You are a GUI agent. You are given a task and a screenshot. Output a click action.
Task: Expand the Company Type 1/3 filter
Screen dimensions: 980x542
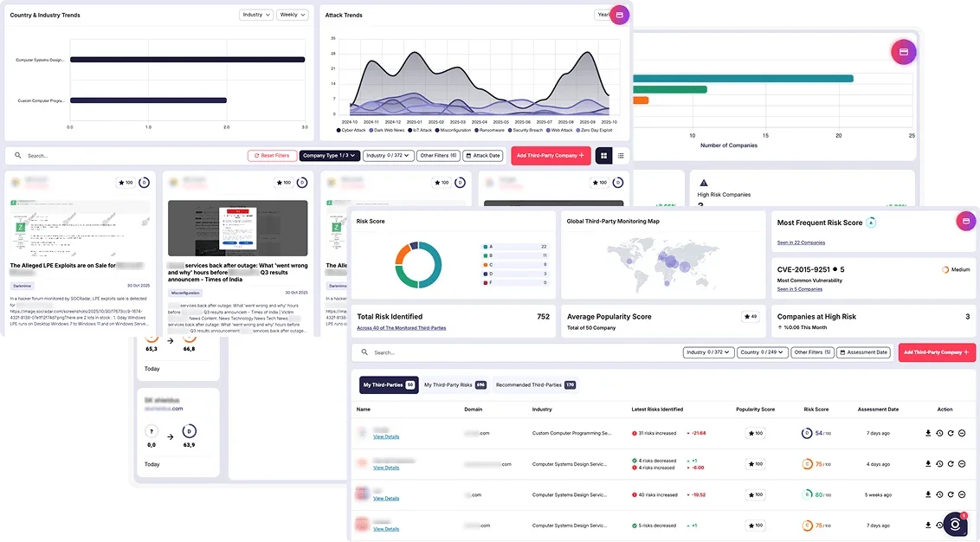tap(329, 156)
